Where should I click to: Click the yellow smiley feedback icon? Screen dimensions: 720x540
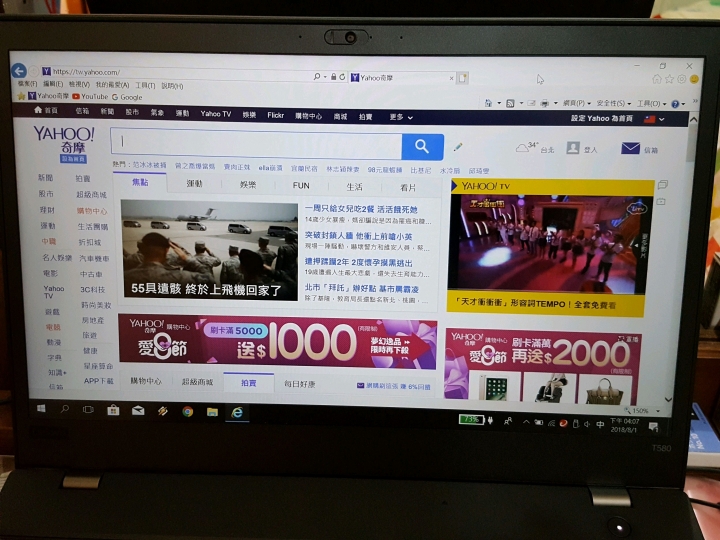[x=694, y=79]
